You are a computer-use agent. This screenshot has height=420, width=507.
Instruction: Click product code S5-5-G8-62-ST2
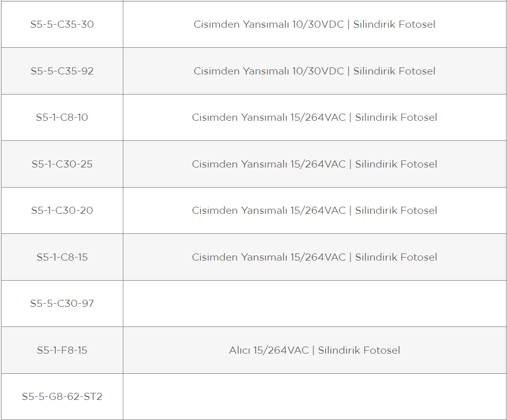coord(62,396)
